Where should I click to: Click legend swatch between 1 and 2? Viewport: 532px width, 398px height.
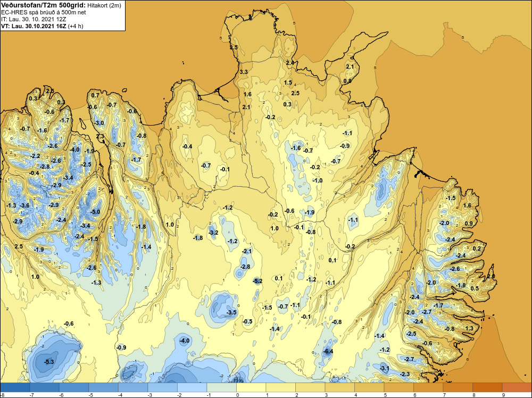280,387
